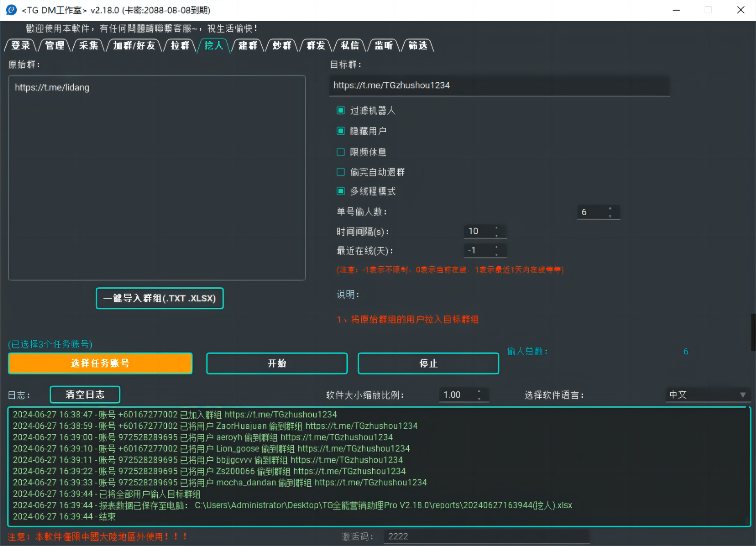The image size is (756, 546).
Task: Go to the 拉群 tab
Action: [x=180, y=45]
